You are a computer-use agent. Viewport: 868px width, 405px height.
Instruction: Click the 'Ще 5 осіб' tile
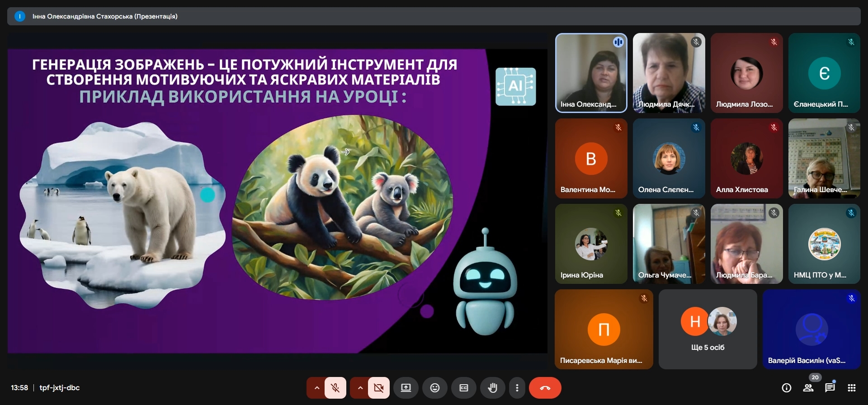[708, 330]
